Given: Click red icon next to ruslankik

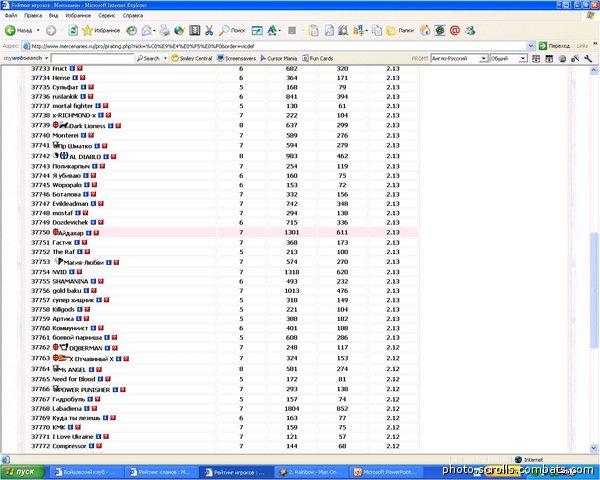Looking at the screenshot, I should point(90,96).
